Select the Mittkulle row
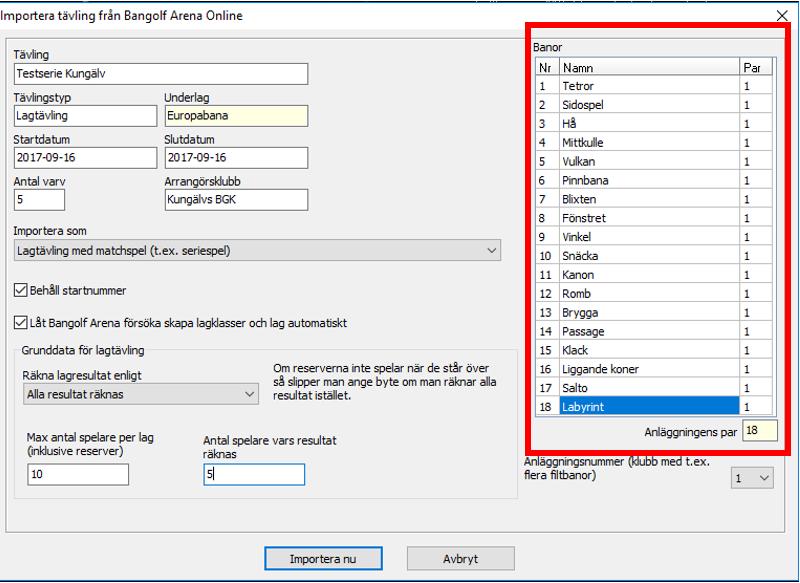 654,142
